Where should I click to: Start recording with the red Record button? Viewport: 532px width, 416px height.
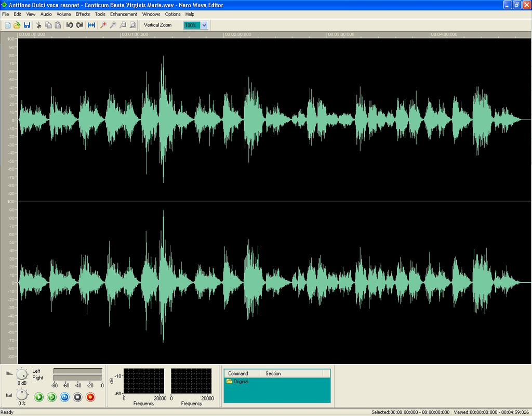tap(90, 397)
